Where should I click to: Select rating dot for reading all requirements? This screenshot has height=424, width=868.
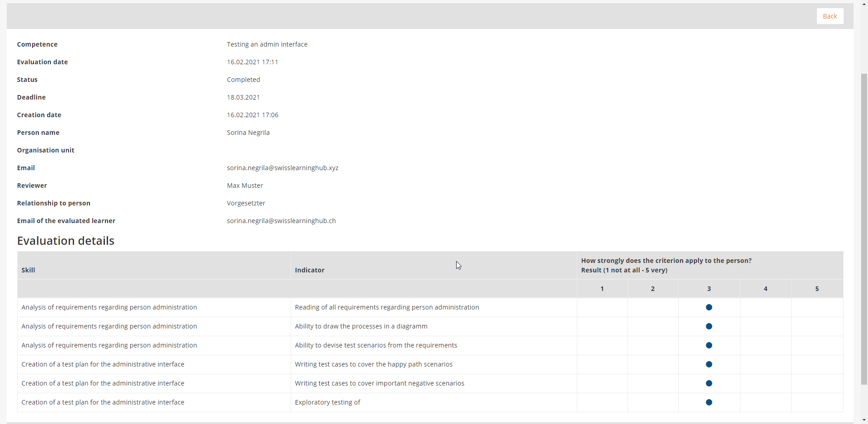pyautogui.click(x=709, y=307)
